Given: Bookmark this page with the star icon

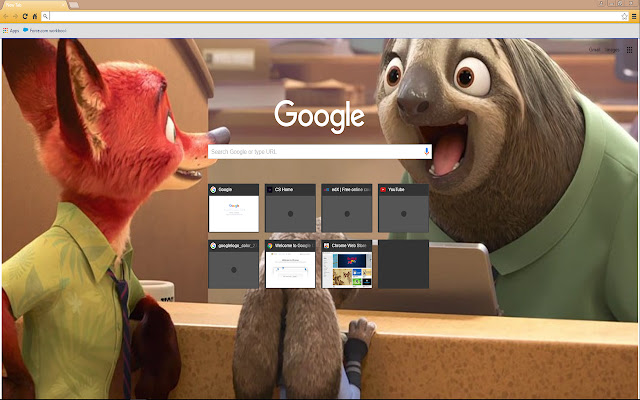Looking at the screenshot, I should point(624,16).
